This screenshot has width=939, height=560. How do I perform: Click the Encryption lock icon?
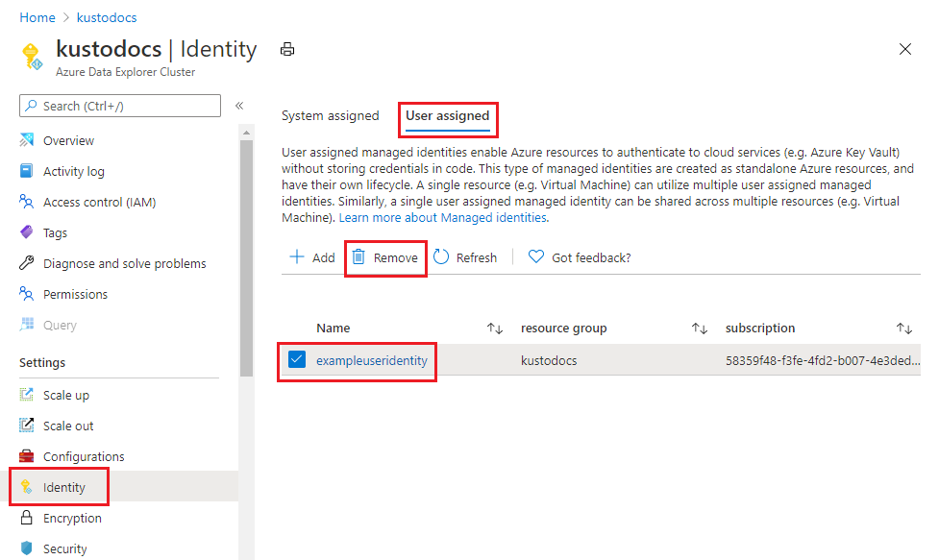[26, 518]
